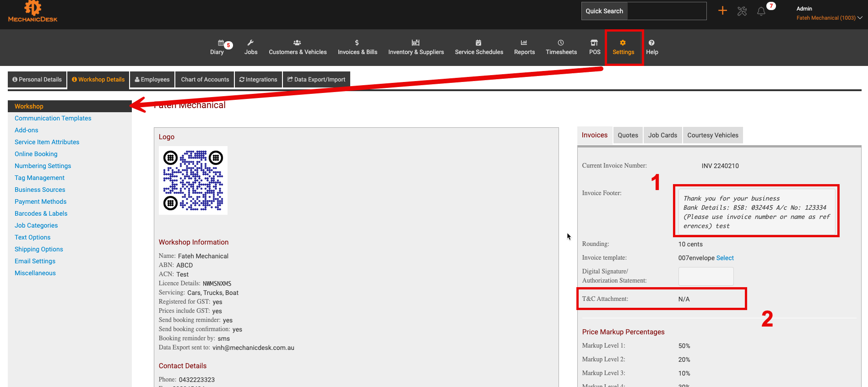
Task: Open the wrench and screwdriver tools icon
Action: (x=742, y=11)
